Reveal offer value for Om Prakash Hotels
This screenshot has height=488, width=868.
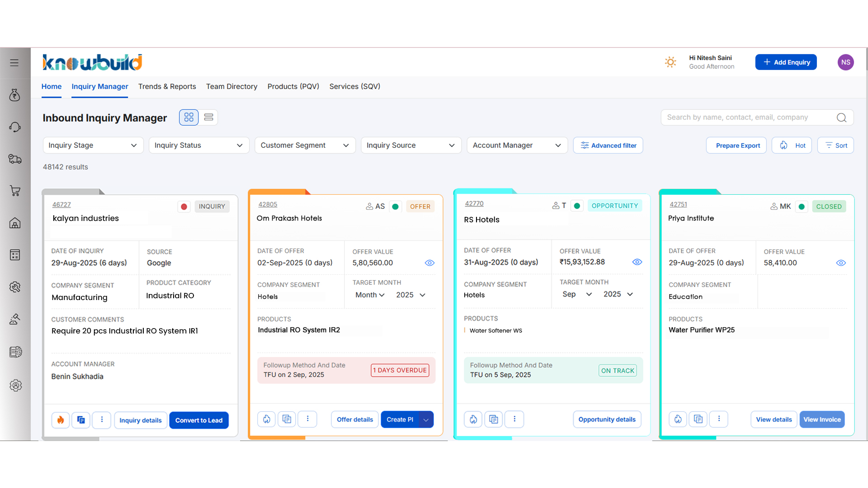tap(429, 263)
